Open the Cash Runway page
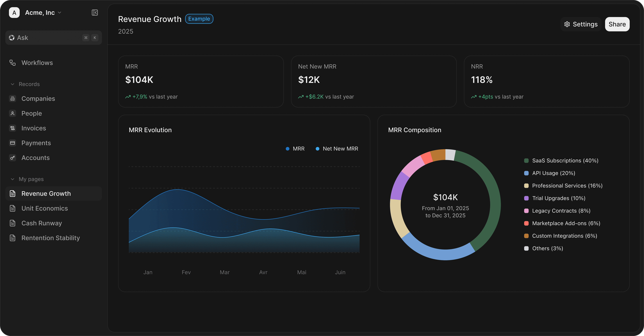Screen dimensions: 644x336 41,223
